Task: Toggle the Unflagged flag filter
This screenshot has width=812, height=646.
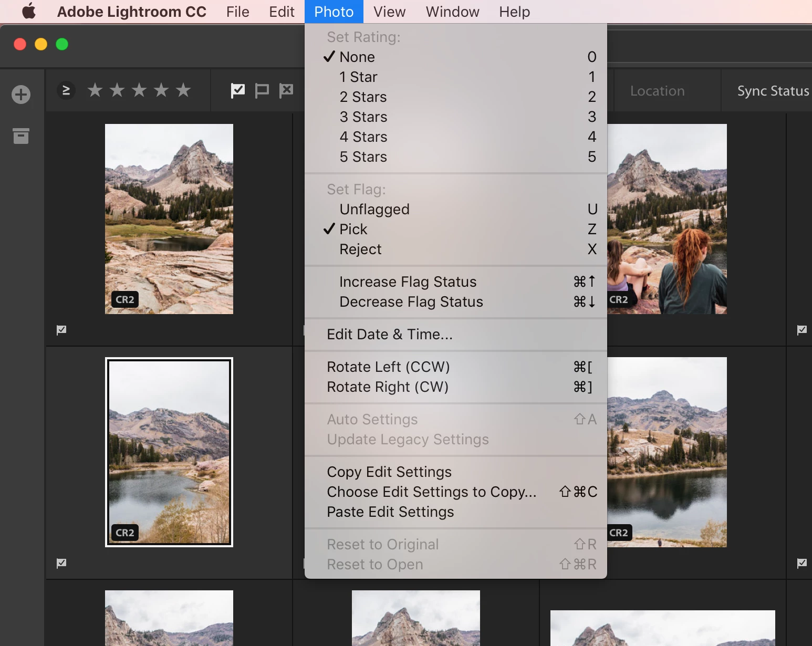Action: 262,90
